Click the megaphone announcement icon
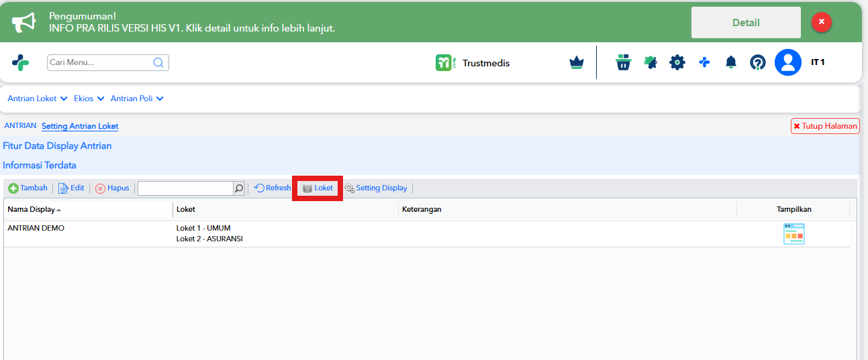Image resolution: width=868 pixels, height=360 pixels. click(24, 23)
